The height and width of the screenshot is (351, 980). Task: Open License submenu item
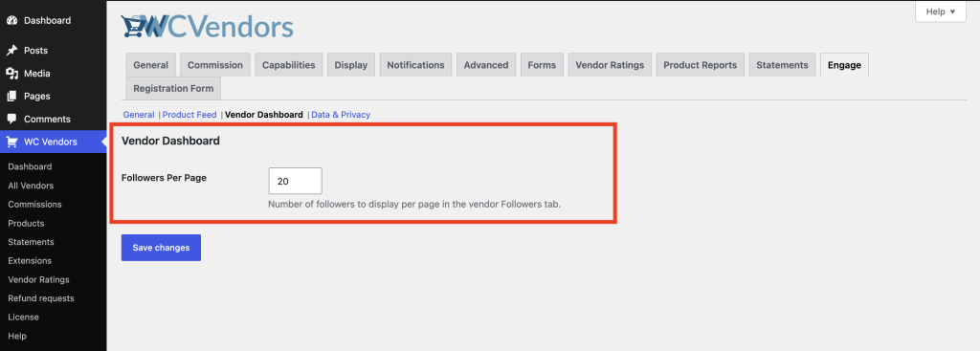[24, 318]
